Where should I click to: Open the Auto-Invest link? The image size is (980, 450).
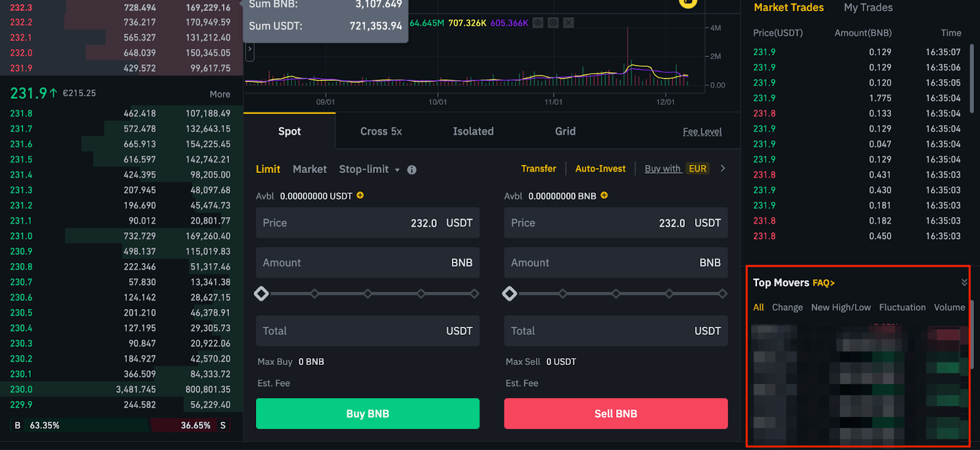tap(601, 169)
